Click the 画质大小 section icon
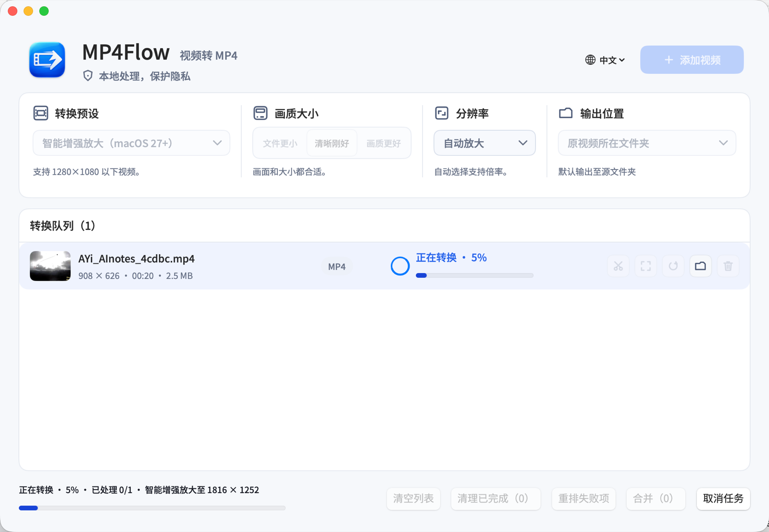Image resolution: width=769 pixels, height=532 pixels. 260,113
